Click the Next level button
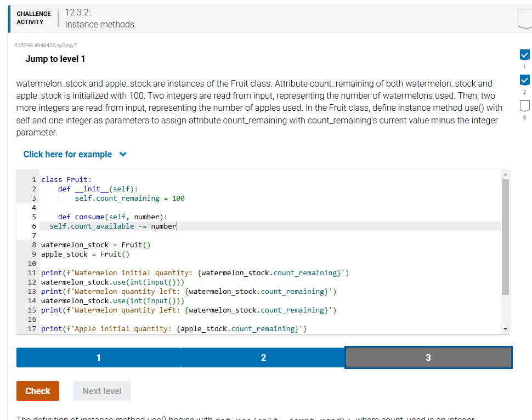 click(x=101, y=391)
